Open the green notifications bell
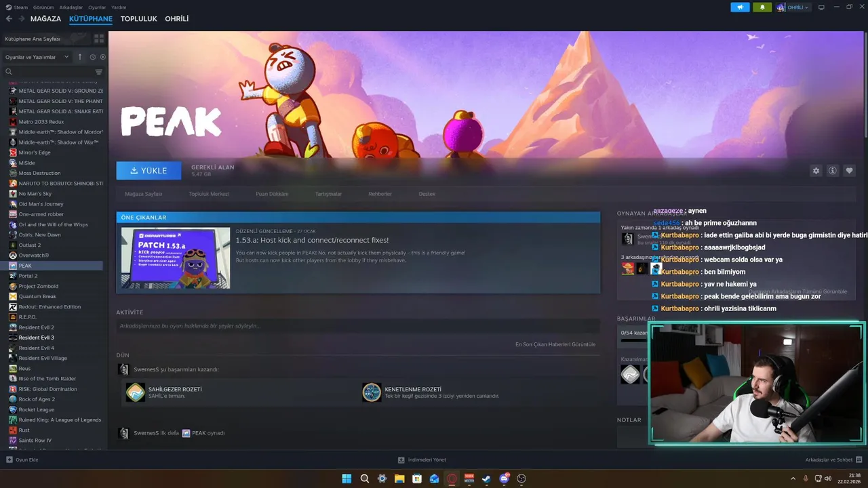This screenshot has width=868, height=488. coord(762,7)
